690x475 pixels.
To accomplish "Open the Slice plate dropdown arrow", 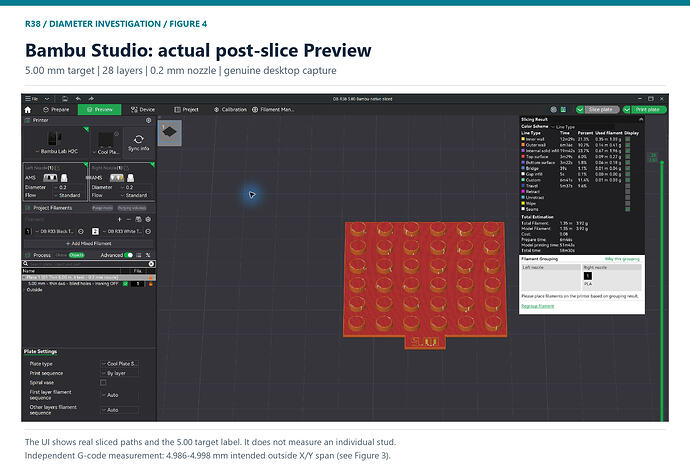I will [580, 110].
